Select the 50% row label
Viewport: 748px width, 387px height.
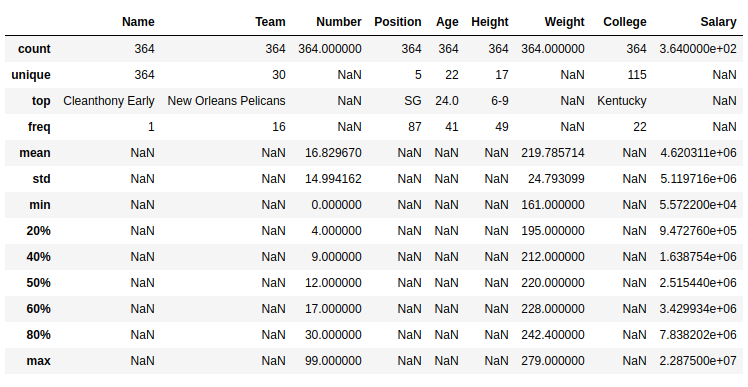[38, 283]
